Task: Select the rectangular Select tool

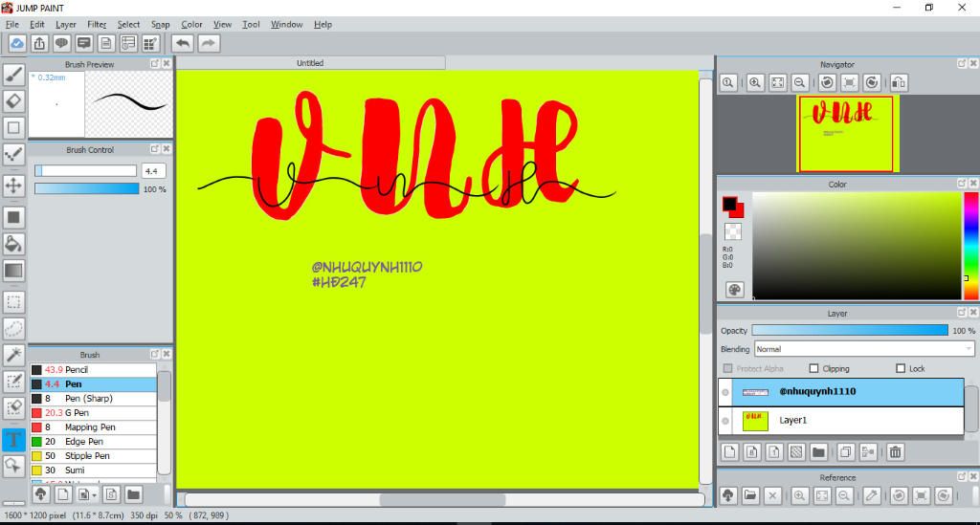Action: 13,302
